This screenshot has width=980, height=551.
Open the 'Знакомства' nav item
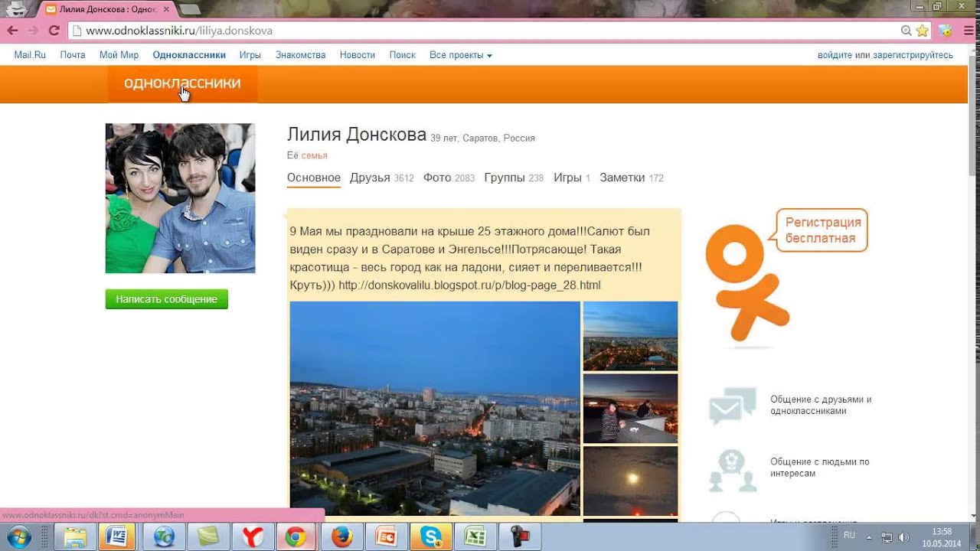coord(301,55)
